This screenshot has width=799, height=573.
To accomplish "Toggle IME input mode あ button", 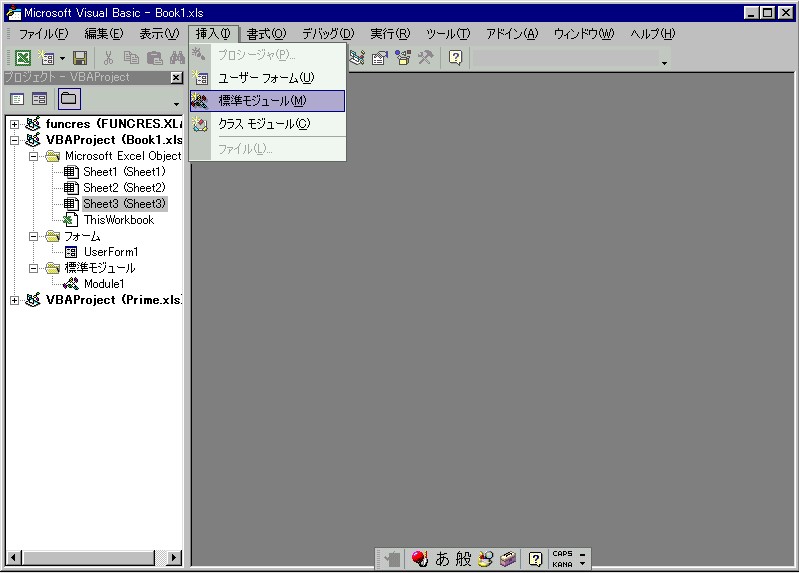I will pyautogui.click(x=442, y=559).
